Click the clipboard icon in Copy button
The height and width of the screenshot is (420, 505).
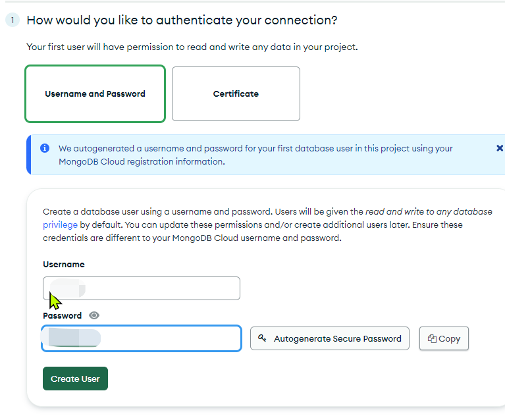click(x=432, y=338)
